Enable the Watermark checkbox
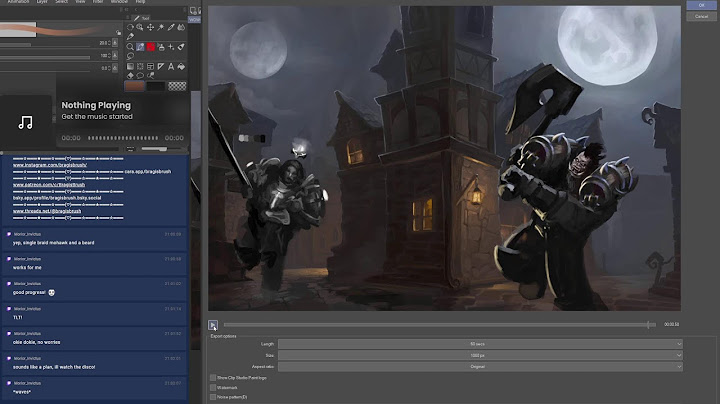 tap(213, 387)
